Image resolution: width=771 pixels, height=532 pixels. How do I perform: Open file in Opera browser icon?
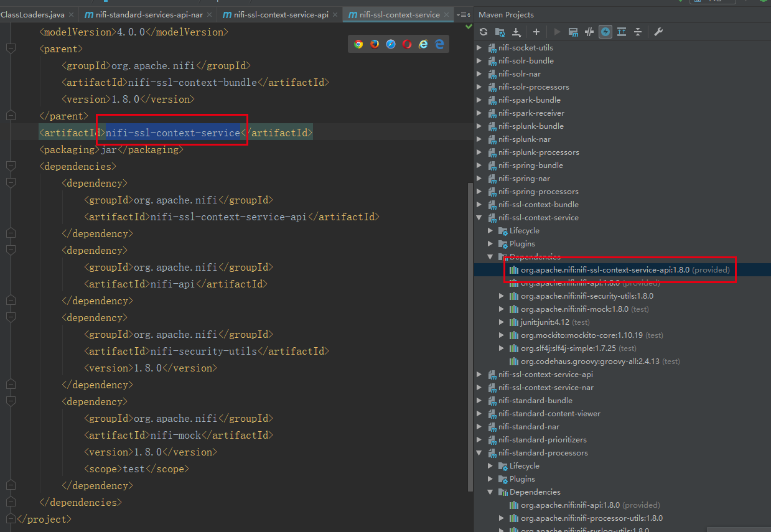[x=407, y=44]
